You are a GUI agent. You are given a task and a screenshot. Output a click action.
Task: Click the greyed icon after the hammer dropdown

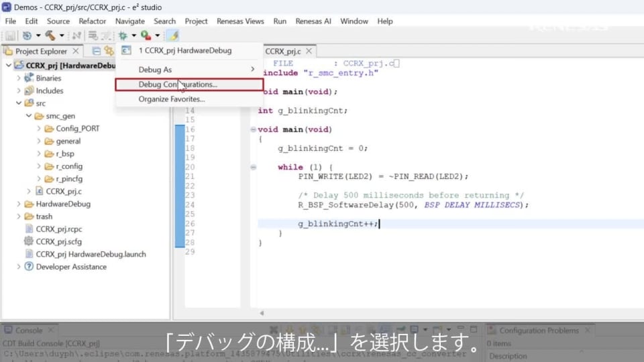pyautogui.click(x=76, y=36)
